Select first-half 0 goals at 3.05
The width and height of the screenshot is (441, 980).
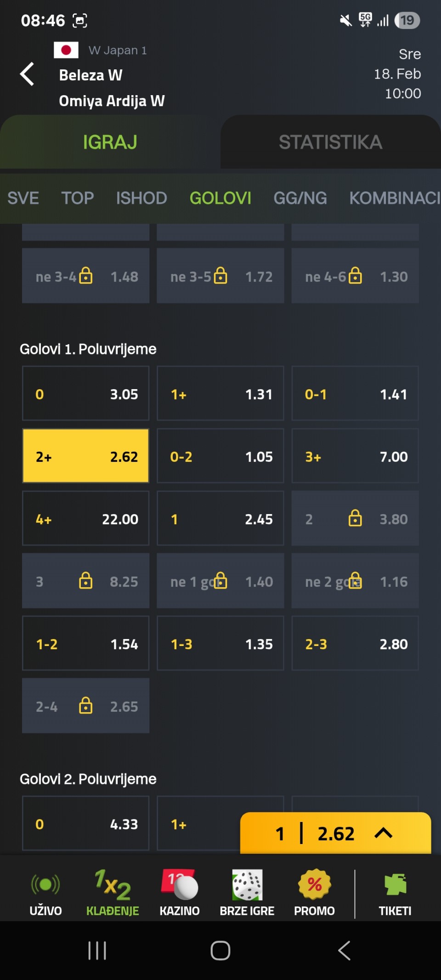(85, 394)
